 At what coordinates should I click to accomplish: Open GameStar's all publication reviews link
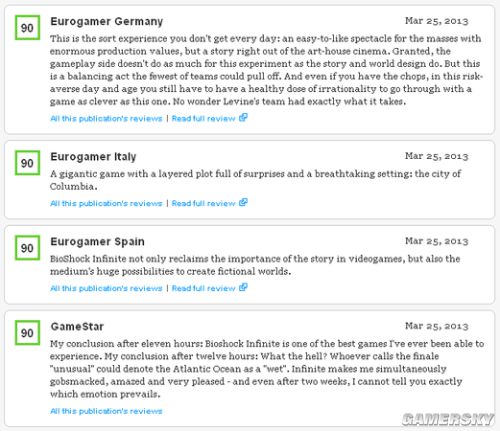pos(106,411)
